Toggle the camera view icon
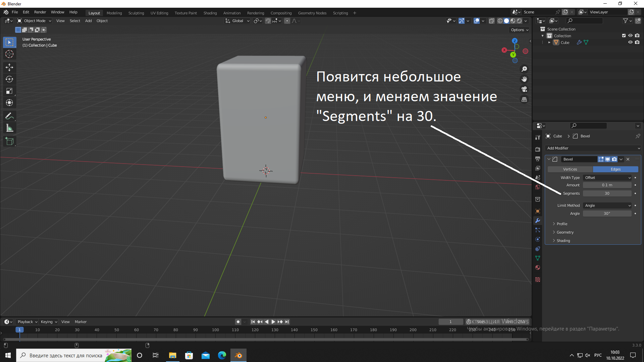This screenshot has width=644, height=362. pos(524,89)
